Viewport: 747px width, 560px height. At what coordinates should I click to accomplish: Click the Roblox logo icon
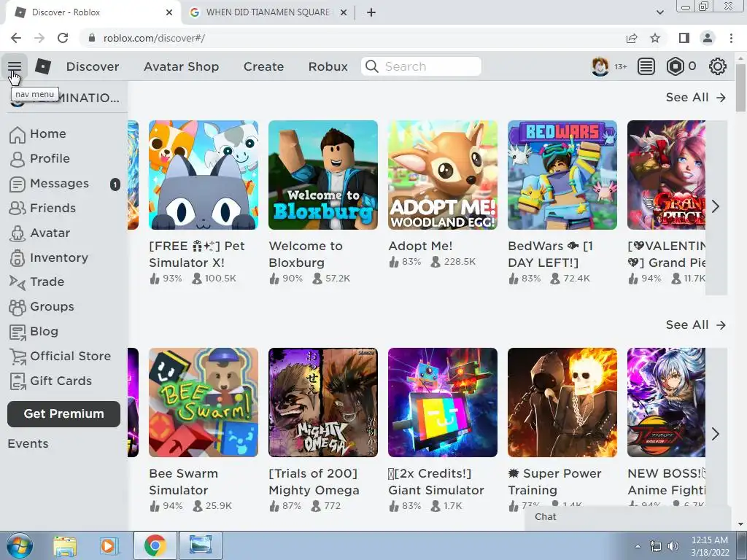[43, 66]
